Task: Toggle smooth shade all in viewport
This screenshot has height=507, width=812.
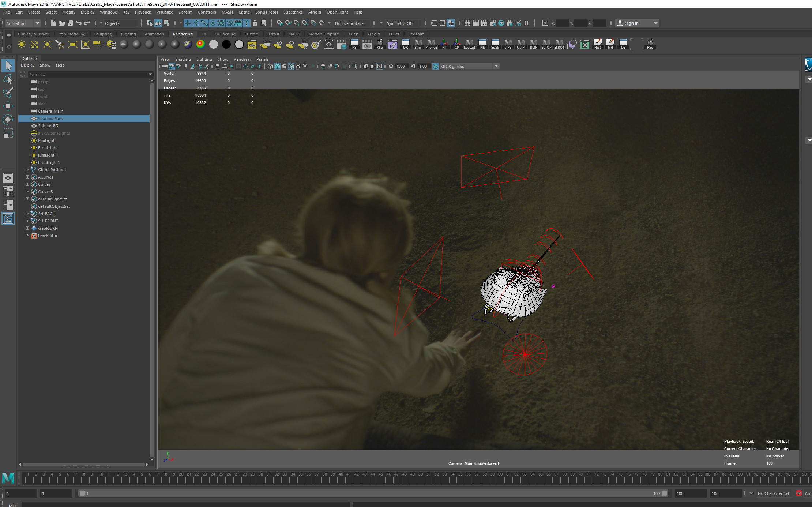Action: click(277, 66)
